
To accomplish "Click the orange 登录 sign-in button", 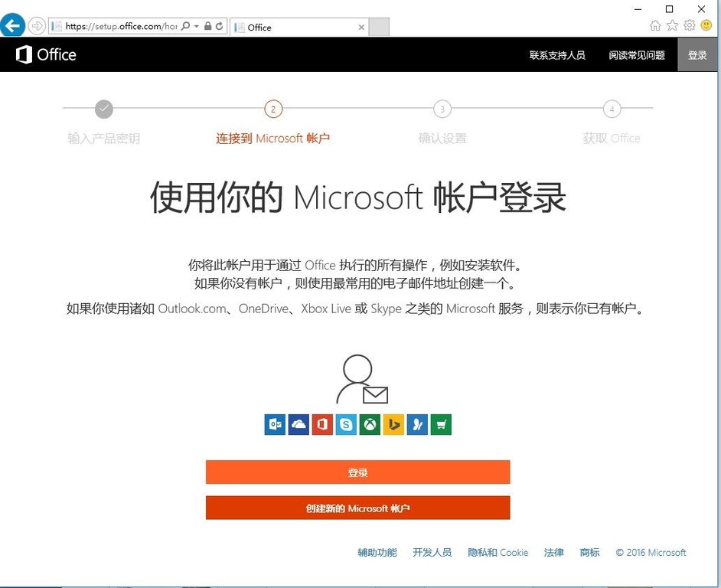I will (357, 472).
